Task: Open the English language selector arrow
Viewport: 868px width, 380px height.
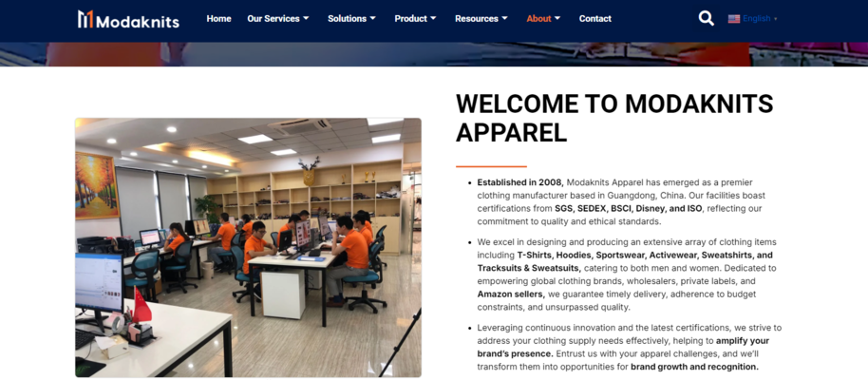Action: pyautogui.click(x=776, y=19)
